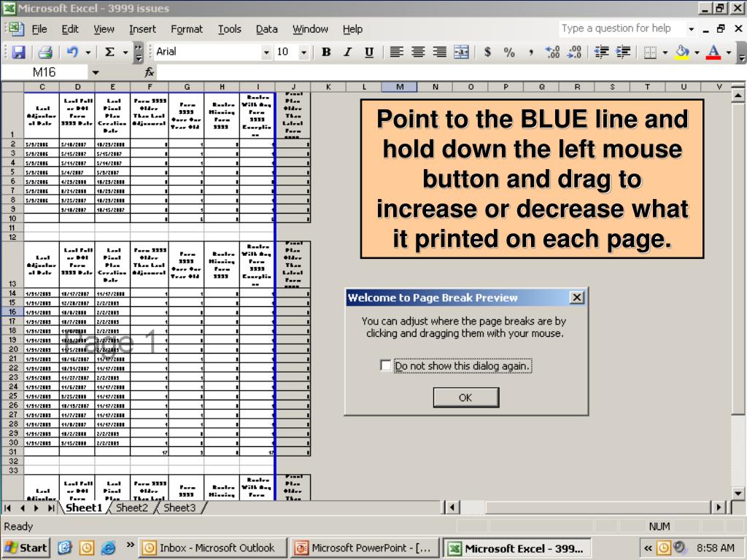Open the Arial font name dropdown
This screenshot has width=747, height=560.
pyautogui.click(x=266, y=52)
